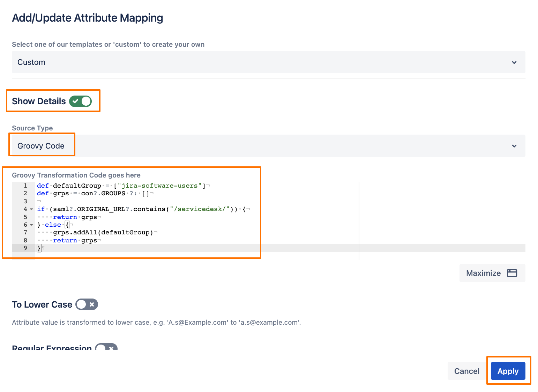Click the chevron arrow of Source Type selector
Viewport: 538px width, 392px height.
(514, 146)
